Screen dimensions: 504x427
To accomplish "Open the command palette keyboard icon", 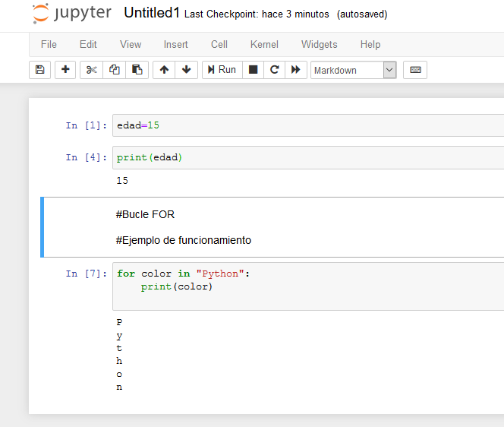I will [x=415, y=70].
